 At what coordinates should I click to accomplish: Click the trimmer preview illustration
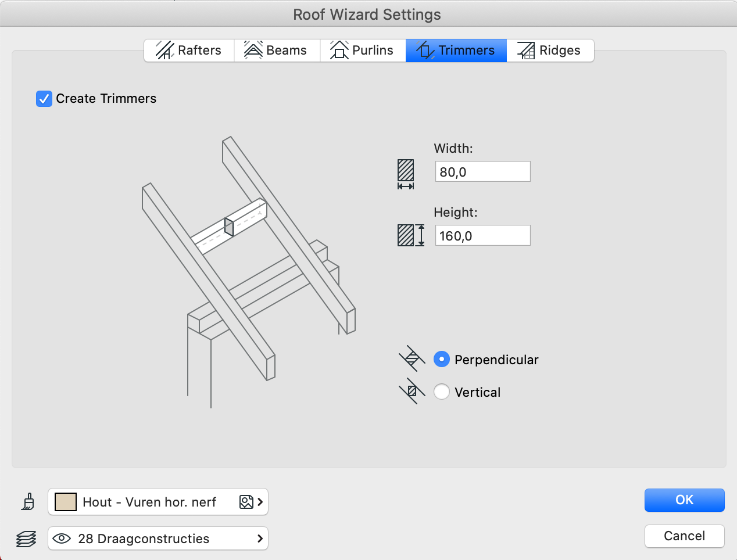[249, 272]
